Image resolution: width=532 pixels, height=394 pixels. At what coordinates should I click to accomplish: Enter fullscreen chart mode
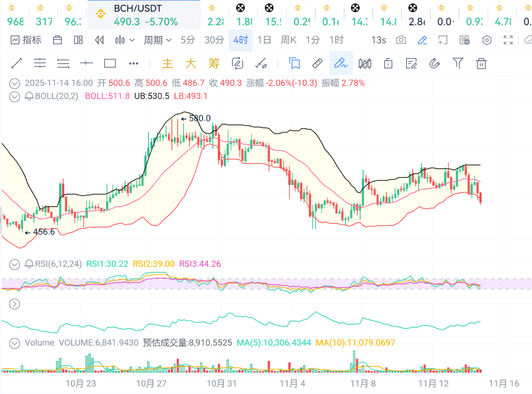[508, 40]
